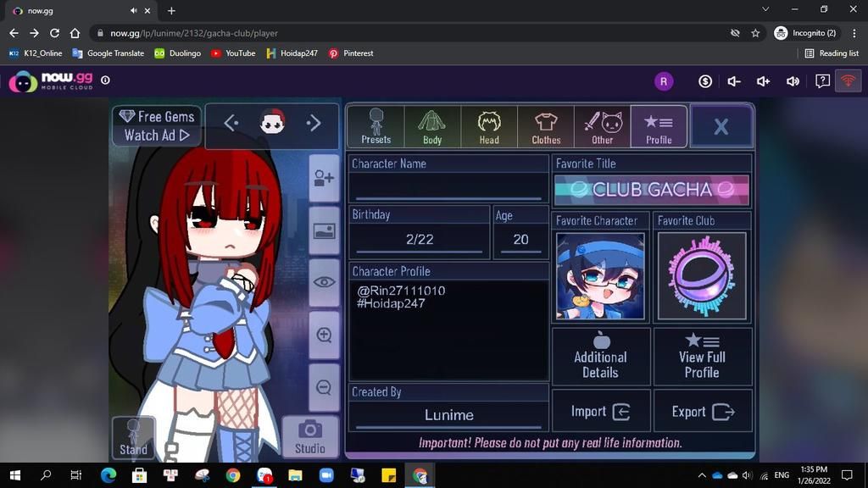This screenshot has height=488, width=868.
Task: Edit the Birthday field showing 2/22
Action: point(420,240)
